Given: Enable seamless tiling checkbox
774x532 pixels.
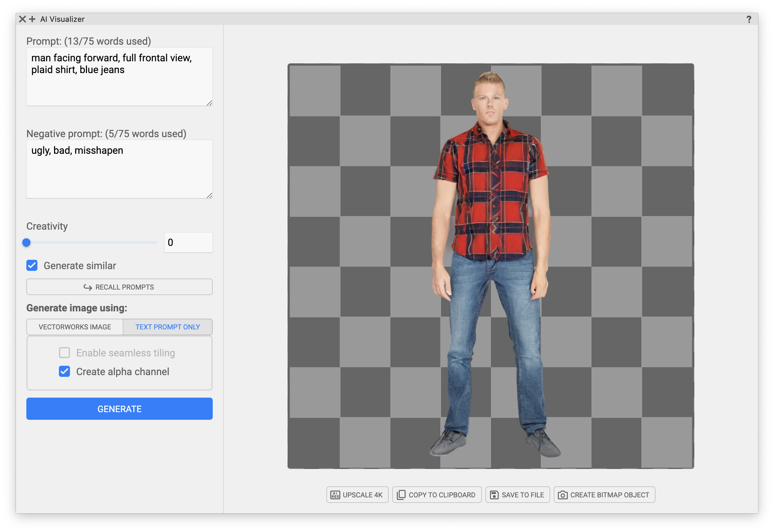Looking at the screenshot, I should click(64, 353).
